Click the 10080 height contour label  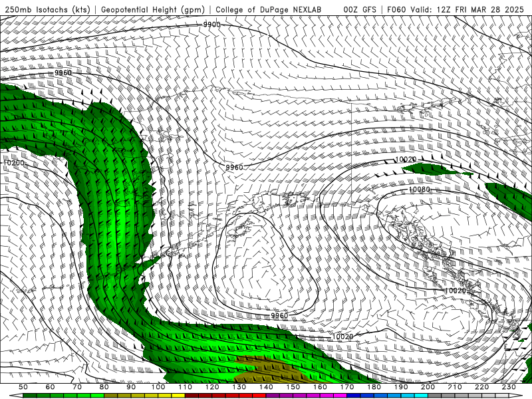(x=420, y=190)
